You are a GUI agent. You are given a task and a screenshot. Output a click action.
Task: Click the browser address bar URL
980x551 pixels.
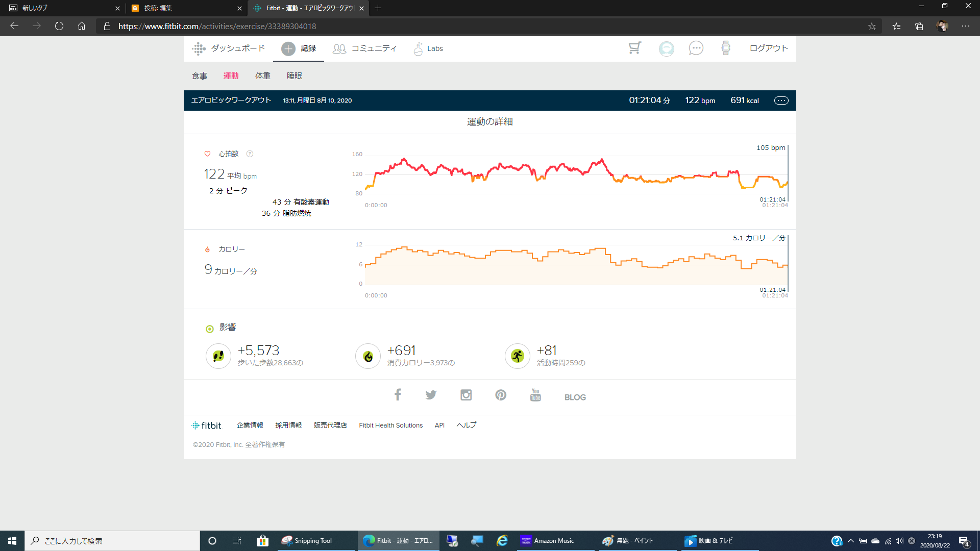tap(217, 26)
